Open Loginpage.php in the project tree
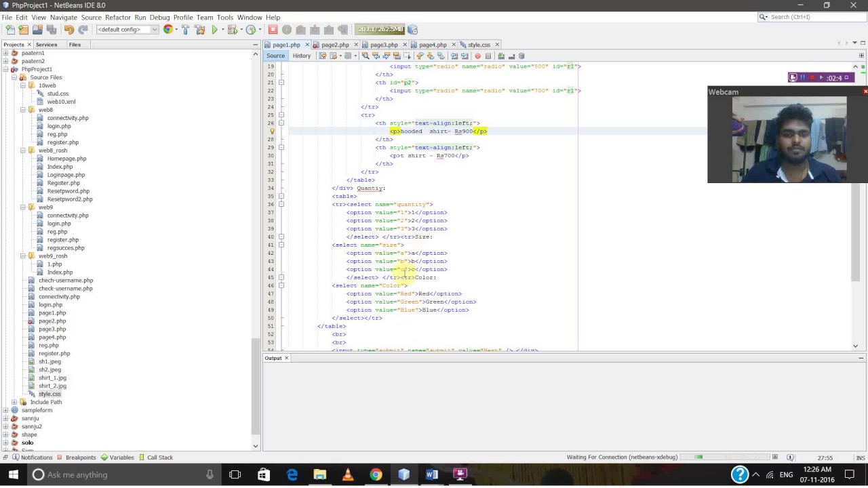Screen dimensions: 868x488 coord(66,175)
